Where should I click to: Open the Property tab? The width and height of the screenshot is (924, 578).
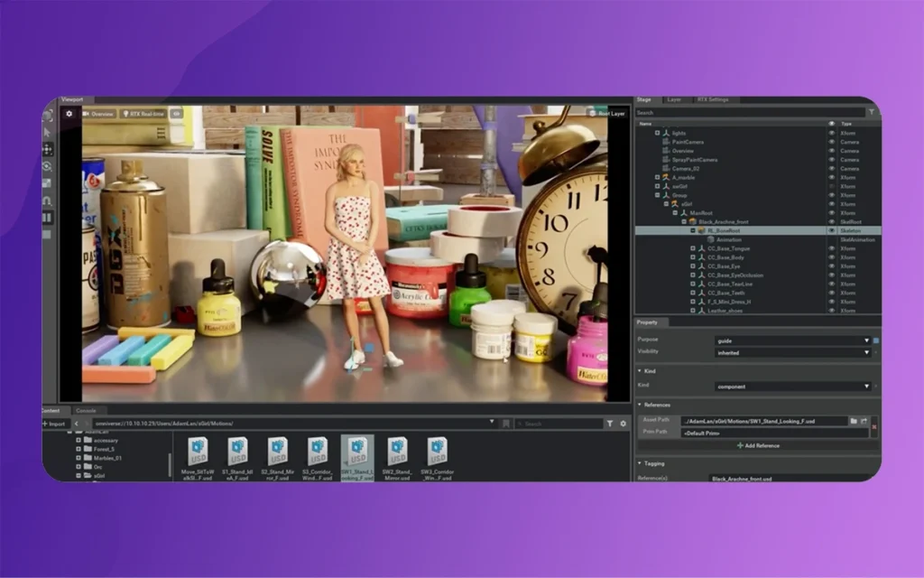point(647,322)
